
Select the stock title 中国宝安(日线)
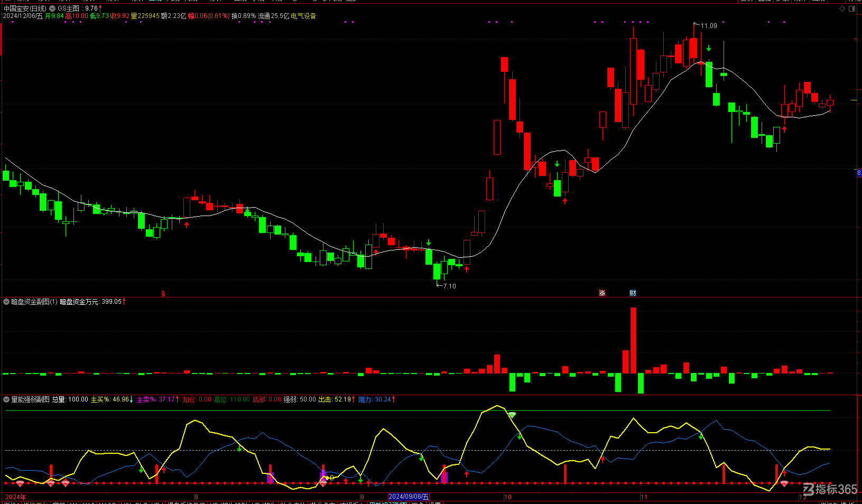25,8
